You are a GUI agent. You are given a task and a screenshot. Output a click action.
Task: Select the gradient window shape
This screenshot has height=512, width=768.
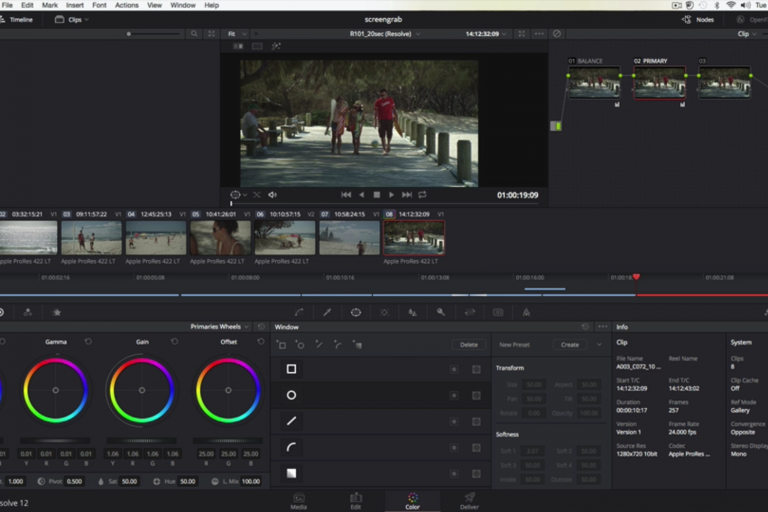coord(291,473)
